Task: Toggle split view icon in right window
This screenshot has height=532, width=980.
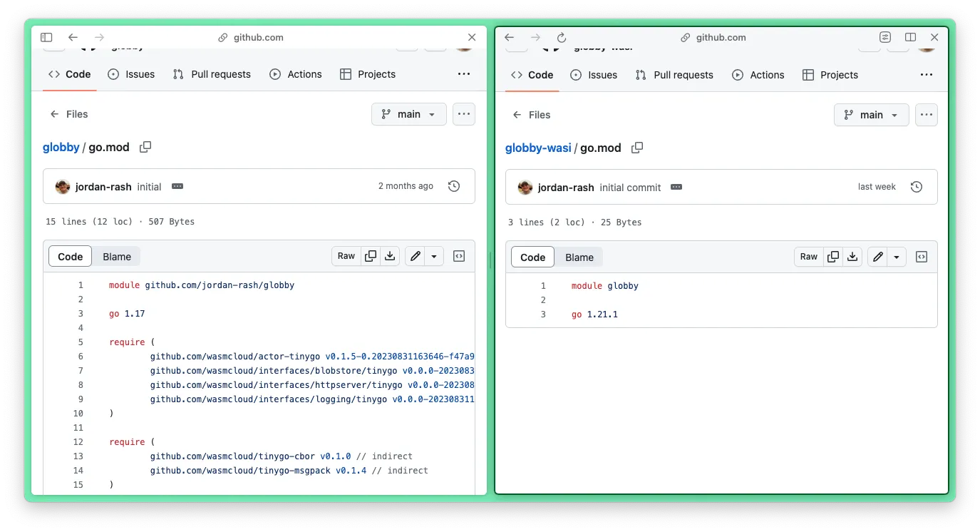Action: (x=910, y=37)
